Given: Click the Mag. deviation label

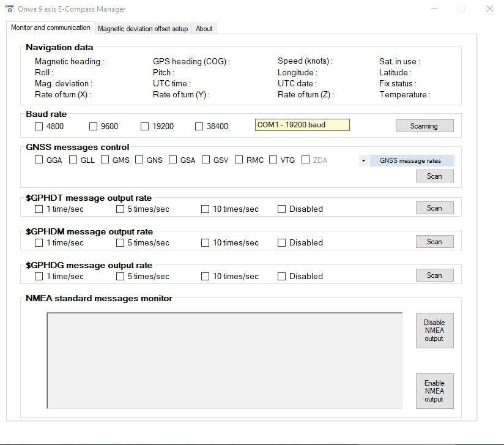Looking at the screenshot, I should pyautogui.click(x=64, y=84).
